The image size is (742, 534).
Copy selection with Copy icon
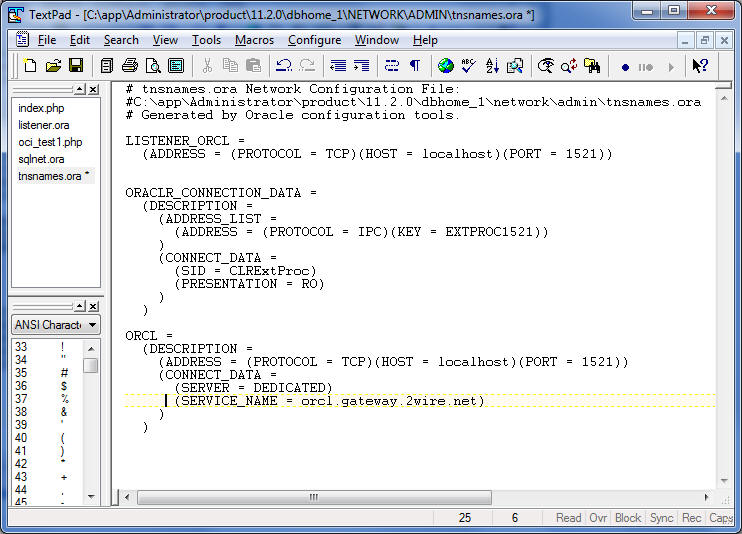pyautogui.click(x=230, y=66)
